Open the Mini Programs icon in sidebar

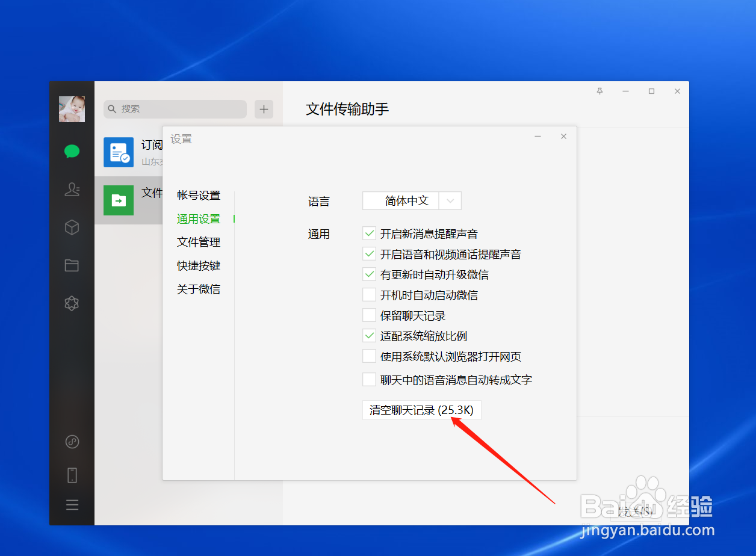coord(72,442)
